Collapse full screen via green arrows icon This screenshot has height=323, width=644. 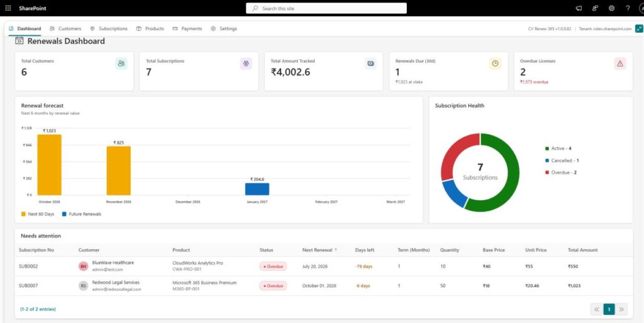point(639,28)
